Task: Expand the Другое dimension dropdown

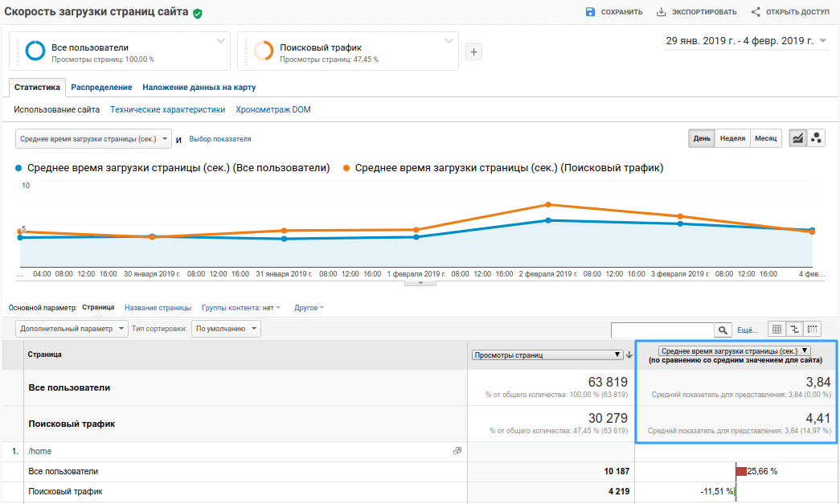Action: [309, 308]
